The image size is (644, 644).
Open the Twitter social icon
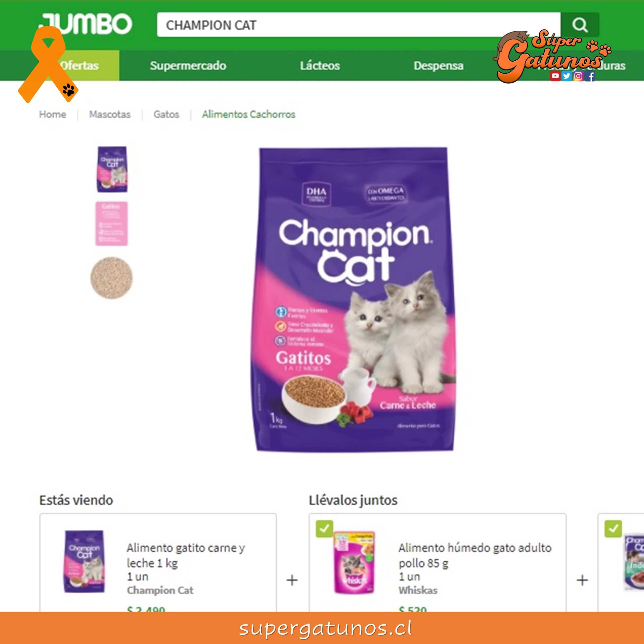pyautogui.click(x=567, y=76)
